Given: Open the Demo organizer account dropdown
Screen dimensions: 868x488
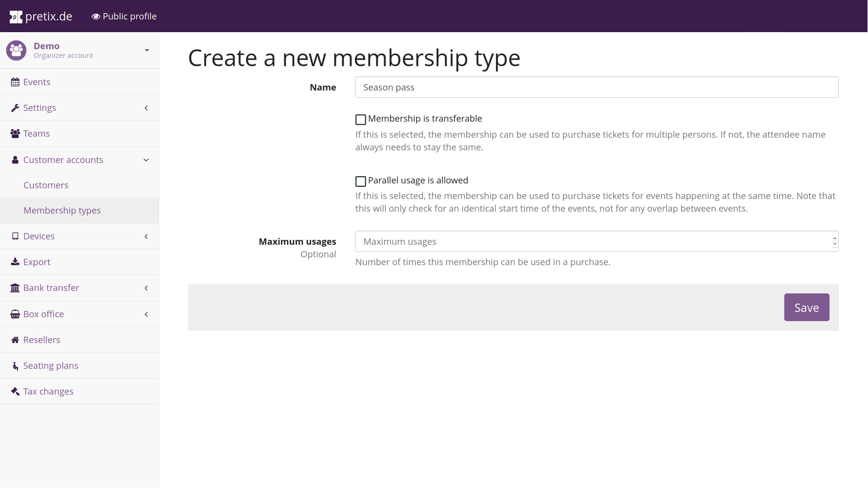Looking at the screenshot, I should 147,51.
